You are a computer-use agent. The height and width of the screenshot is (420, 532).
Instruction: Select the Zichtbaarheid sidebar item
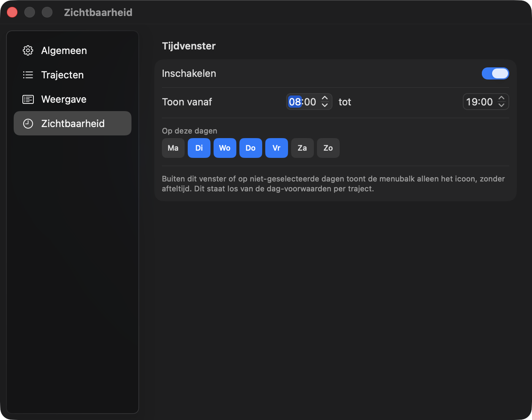[x=73, y=123]
